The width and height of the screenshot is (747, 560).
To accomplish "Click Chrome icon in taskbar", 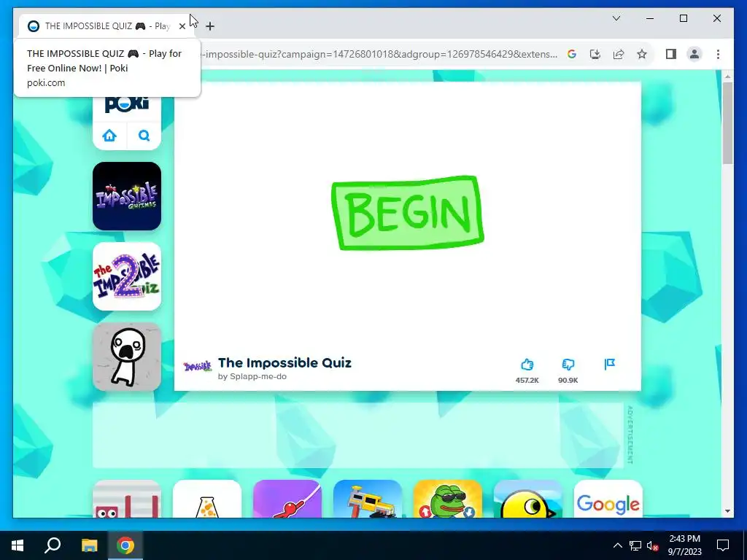I will 125,545.
